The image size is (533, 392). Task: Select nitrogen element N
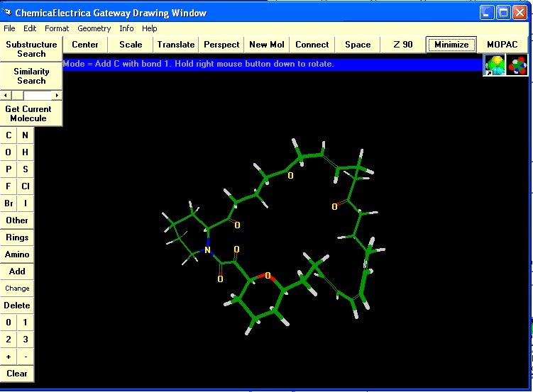[x=25, y=135]
